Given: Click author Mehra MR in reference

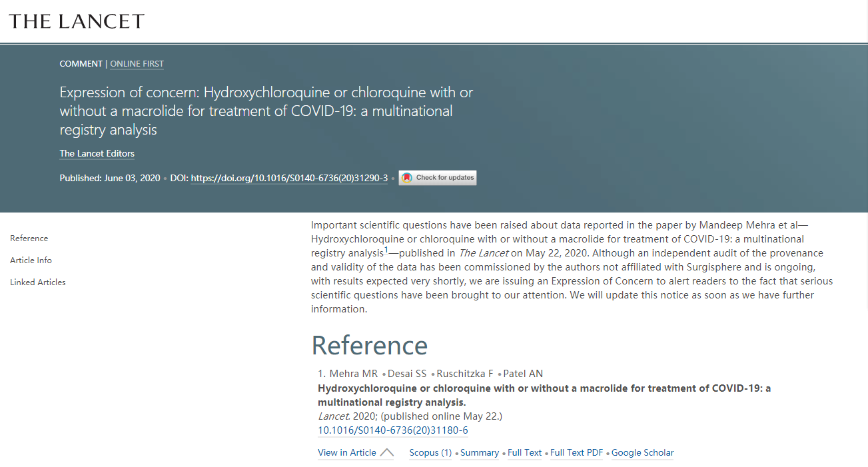Looking at the screenshot, I should click(x=354, y=374).
